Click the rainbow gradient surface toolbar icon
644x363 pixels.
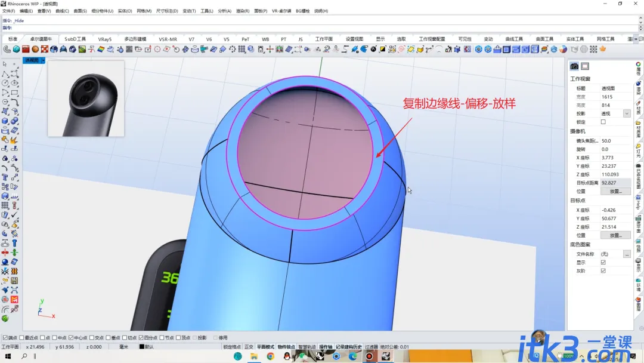(101, 50)
